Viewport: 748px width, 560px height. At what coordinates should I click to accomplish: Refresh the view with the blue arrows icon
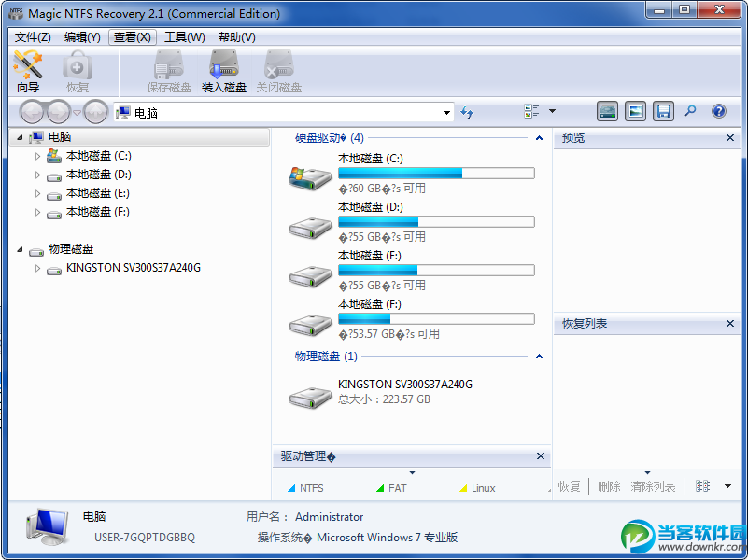pos(467,113)
